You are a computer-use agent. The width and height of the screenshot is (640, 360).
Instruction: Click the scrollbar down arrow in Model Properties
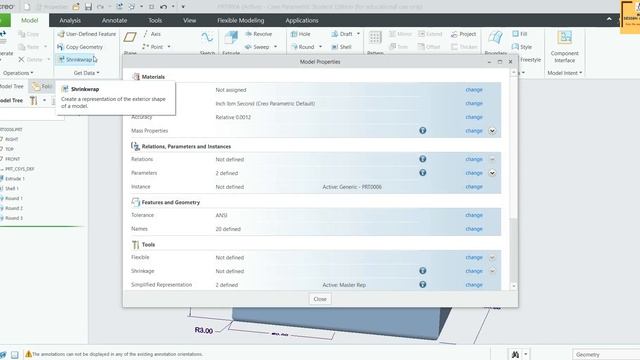click(x=514, y=286)
